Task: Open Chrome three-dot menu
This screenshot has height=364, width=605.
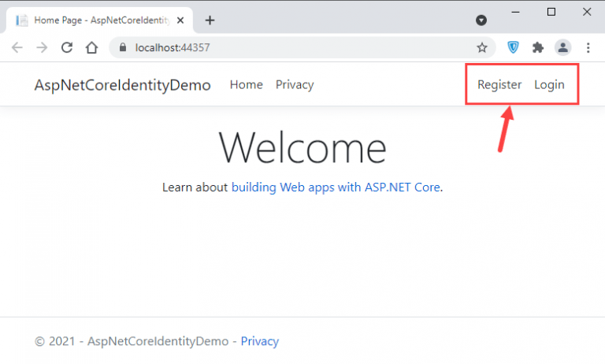Action: (x=588, y=47)
